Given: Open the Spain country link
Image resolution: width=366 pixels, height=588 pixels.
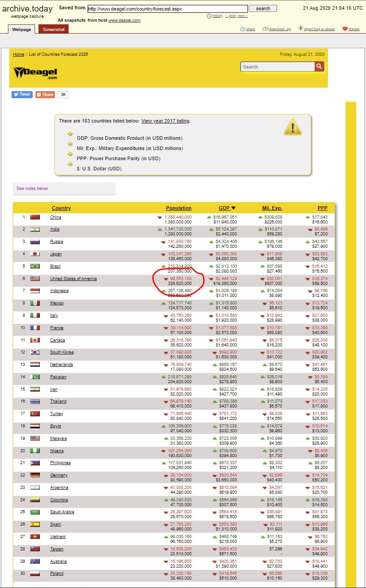Looking at the screenshot, I should point(55,524).
